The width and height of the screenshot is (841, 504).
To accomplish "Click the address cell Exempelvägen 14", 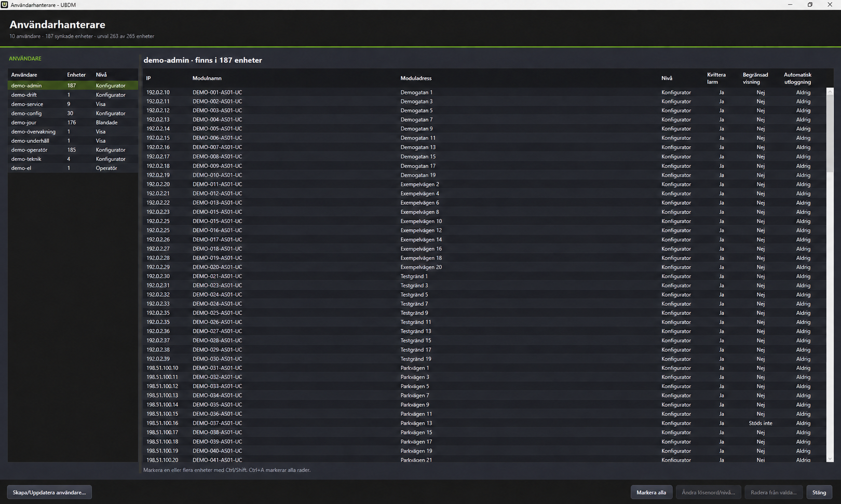I will [421, 239].
